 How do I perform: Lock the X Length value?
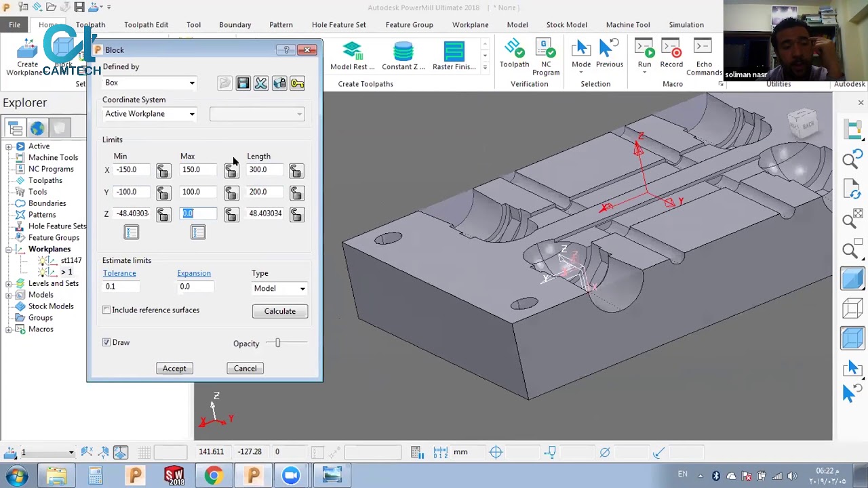point(296,171)
